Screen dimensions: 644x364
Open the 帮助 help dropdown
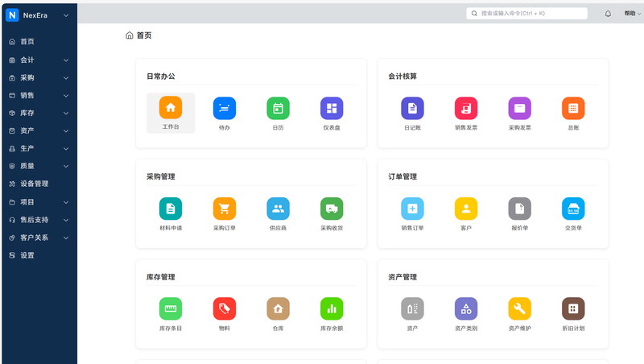pyautogui.click(x=631, y=14)
